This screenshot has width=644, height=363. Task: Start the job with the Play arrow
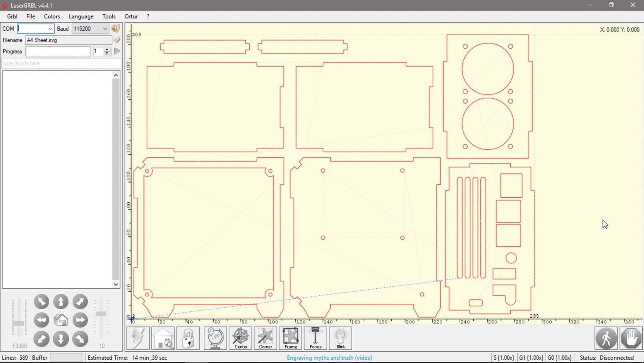pos(117,51)
